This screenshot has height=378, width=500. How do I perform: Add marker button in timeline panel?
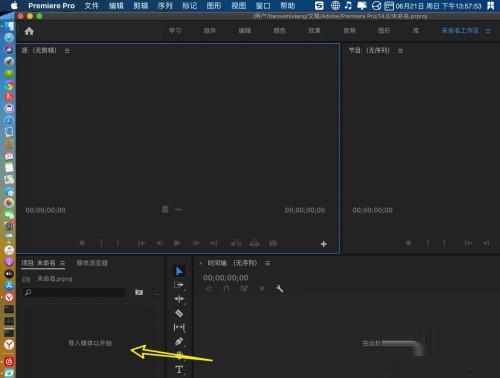tap(262, 289)
